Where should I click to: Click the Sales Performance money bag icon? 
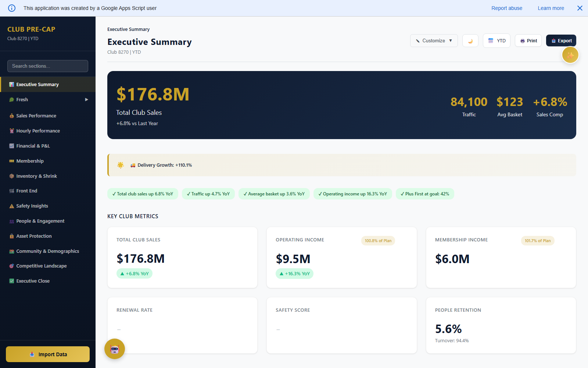12,116
